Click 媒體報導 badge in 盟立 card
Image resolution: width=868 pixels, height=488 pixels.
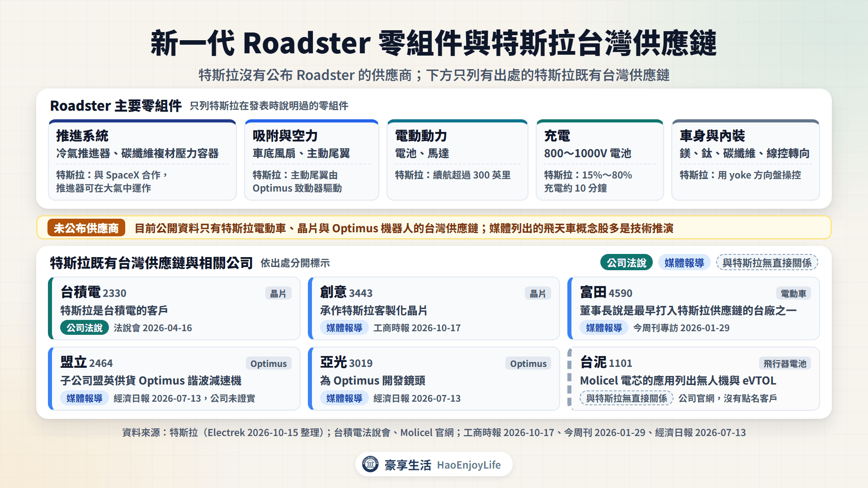(x=85, y=398)
